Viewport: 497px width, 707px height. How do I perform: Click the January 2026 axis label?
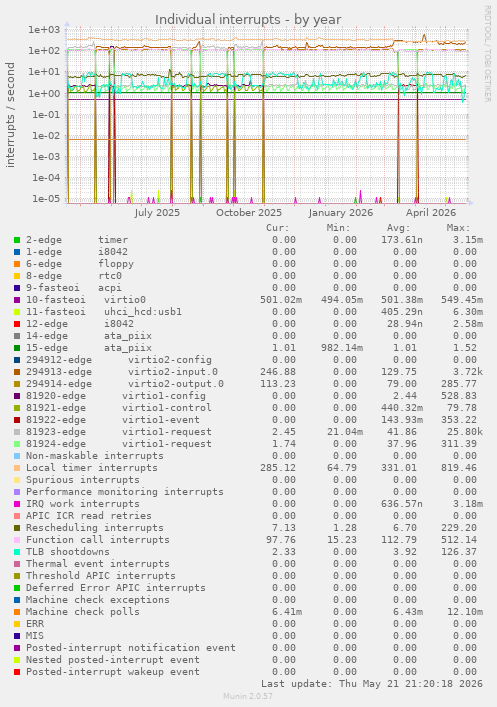[341, 212]
